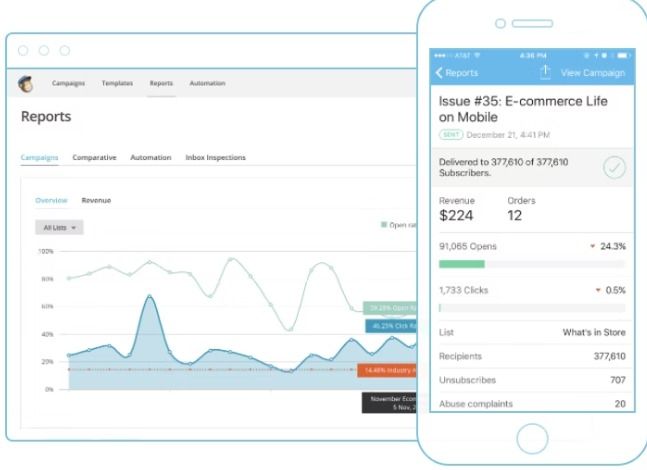Screen dimensions: 647x470
Task: Open the Inbox Inspections tab
Action: coord(215,158)
